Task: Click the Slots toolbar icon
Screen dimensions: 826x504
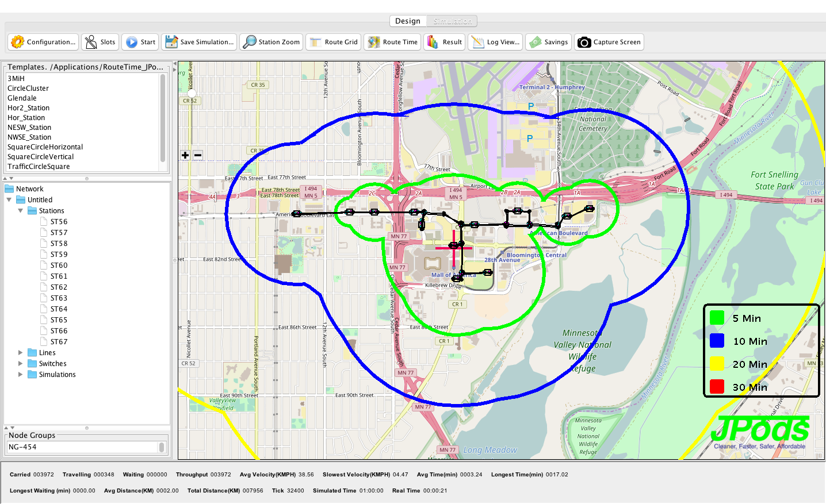Action: 91,42
